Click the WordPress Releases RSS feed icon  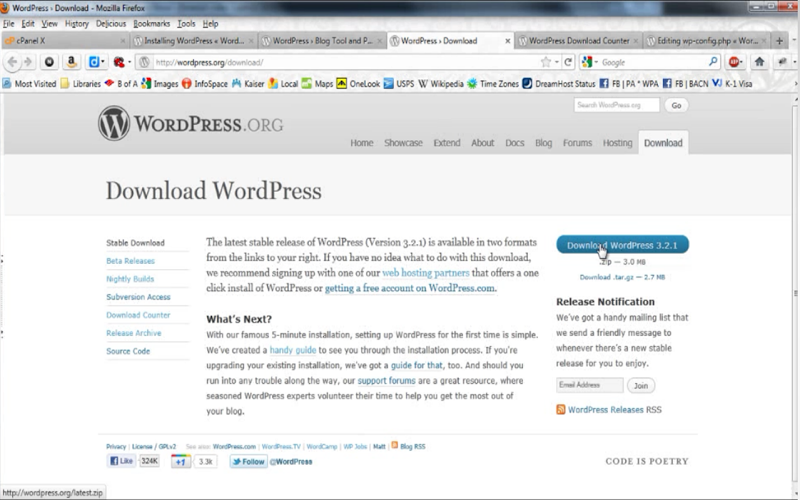point(561,410)
